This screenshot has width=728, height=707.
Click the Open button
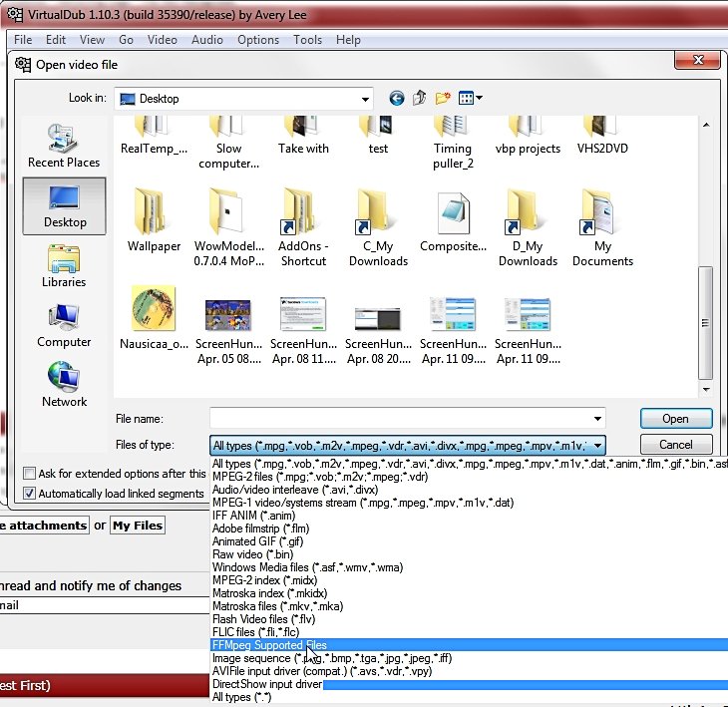coord(675,418)
